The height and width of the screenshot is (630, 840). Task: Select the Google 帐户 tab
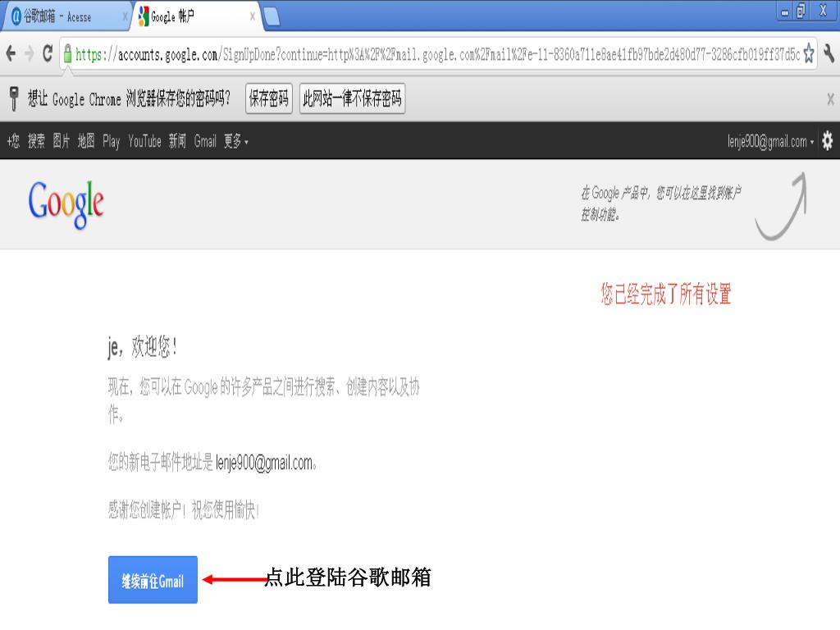pyautogui.click(x=197, y=16)
